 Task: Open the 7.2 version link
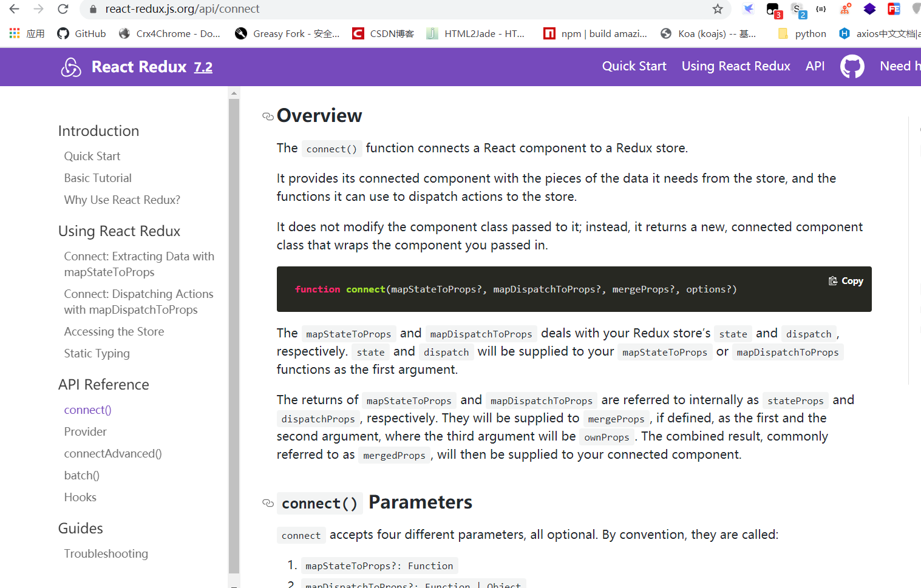(203, 67)
